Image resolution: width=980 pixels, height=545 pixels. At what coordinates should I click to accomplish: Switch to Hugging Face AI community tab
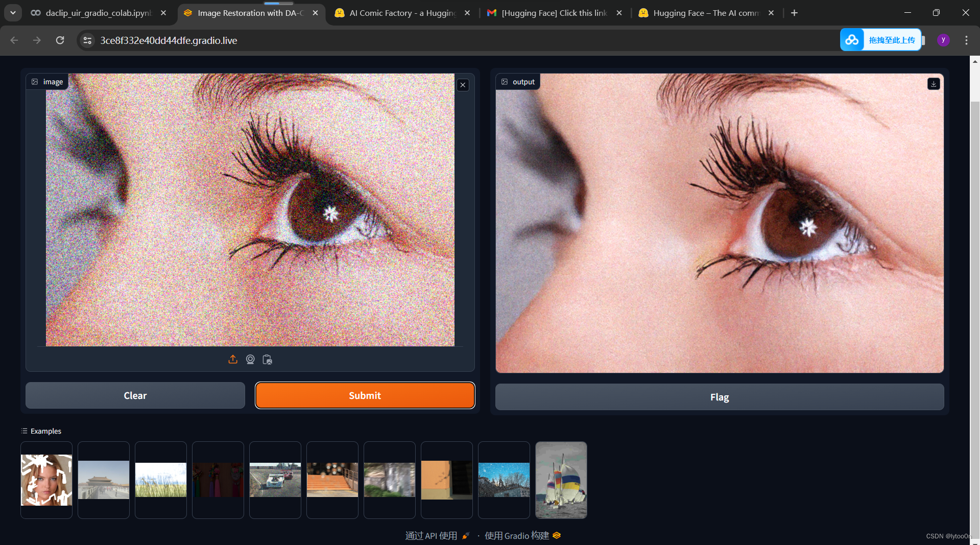pyautogui.click(x=706, y=13)
